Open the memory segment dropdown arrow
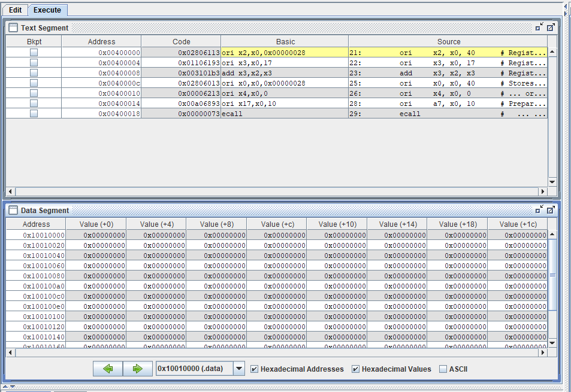The width and height of the screenshot is (571, 392). [239, 369]
